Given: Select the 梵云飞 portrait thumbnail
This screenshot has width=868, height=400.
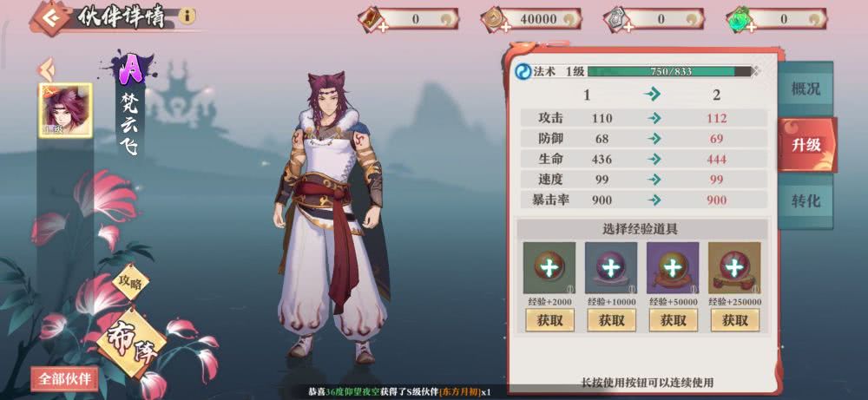Looking at the screenshot, I should click(x=65, y=110).
